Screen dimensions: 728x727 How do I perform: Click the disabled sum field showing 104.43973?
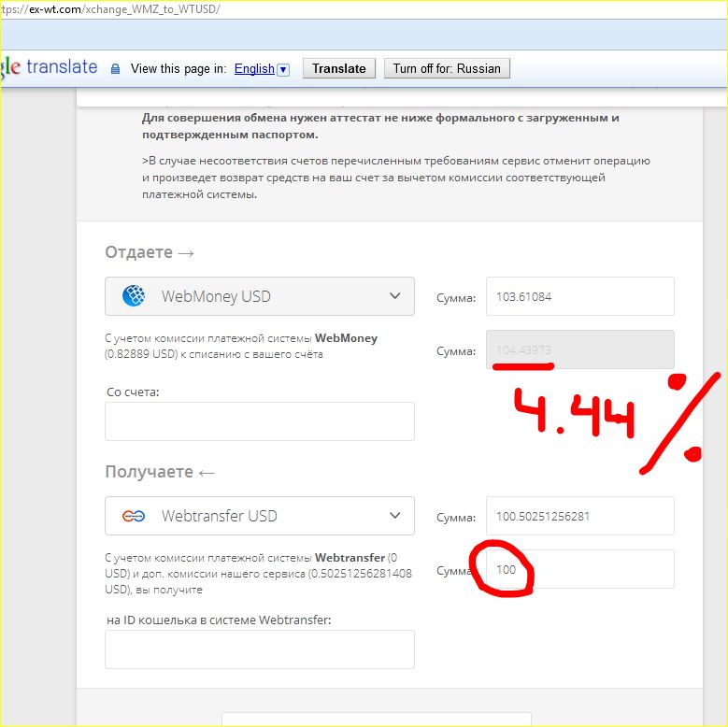[x=580, y=349]
